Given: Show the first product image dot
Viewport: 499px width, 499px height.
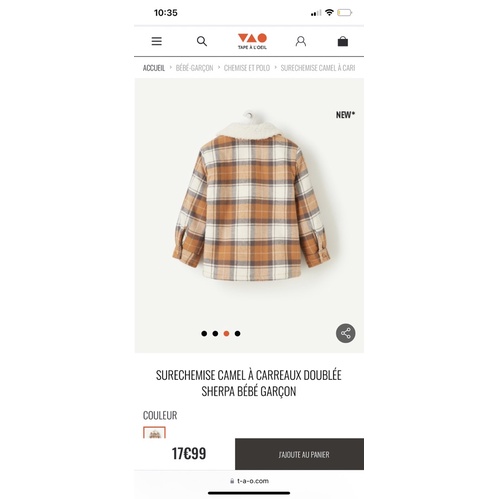Looking at the screenshot, I should point(204,333).
